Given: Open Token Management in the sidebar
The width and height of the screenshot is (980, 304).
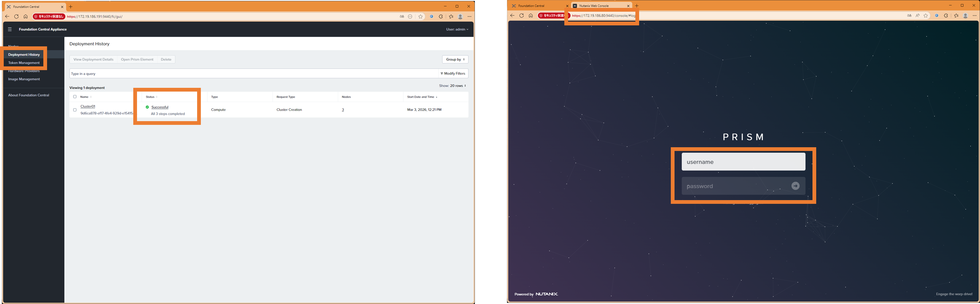Looking at the screenshot, I should (24, 63).
